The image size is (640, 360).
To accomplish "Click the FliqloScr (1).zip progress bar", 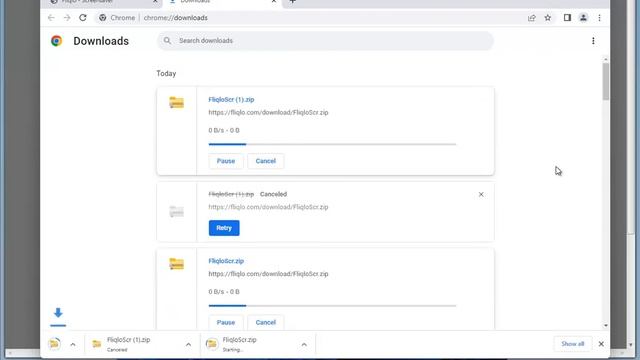I will point(332,144).
